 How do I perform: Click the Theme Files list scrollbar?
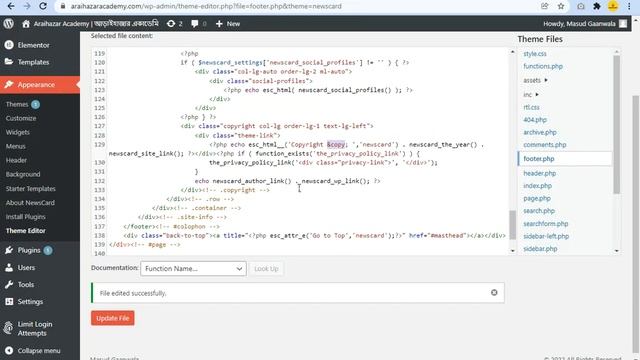click(x=616, y=124)
